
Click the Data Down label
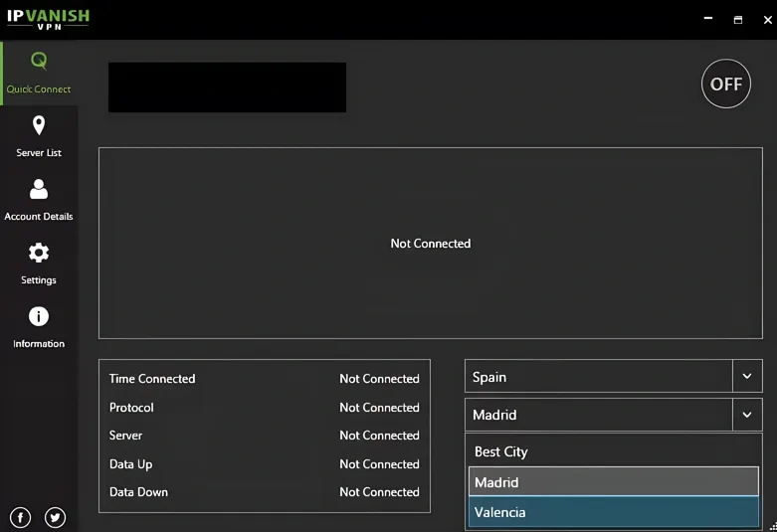click(x=138, y=492)
